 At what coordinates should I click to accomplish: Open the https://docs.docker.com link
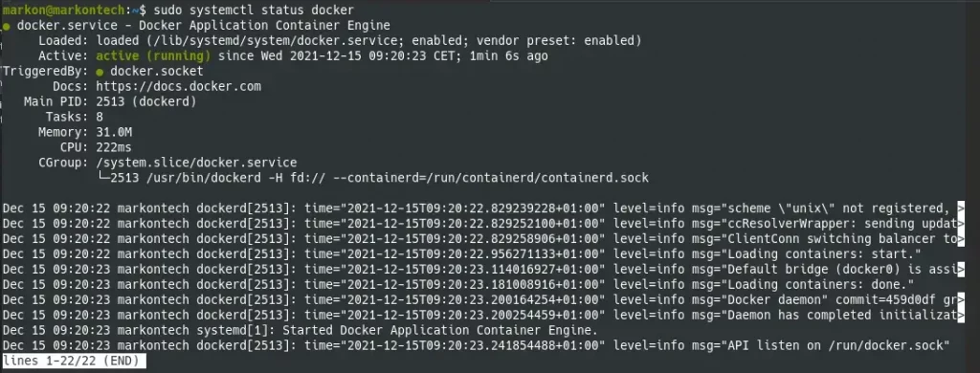(x=178, y=86)
